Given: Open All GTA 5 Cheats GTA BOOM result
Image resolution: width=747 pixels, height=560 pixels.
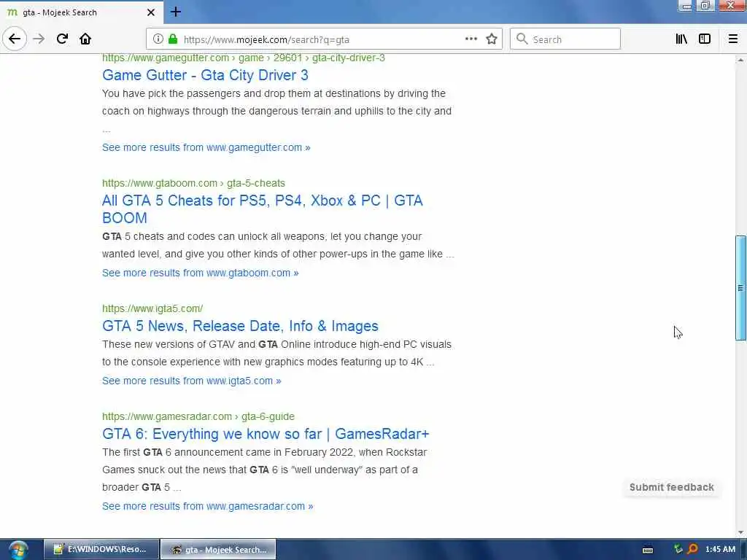Looking at the screenshot, I should coord(263,209).
